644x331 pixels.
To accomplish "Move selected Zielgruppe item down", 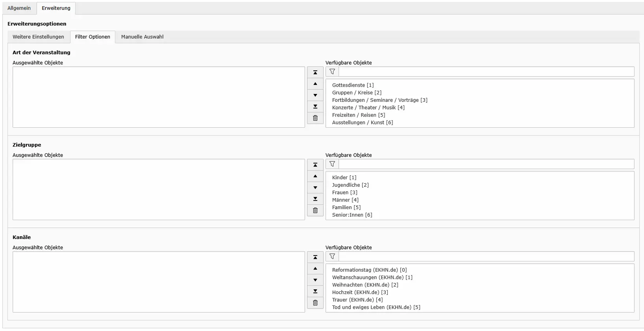I will (x=315, y=188).
